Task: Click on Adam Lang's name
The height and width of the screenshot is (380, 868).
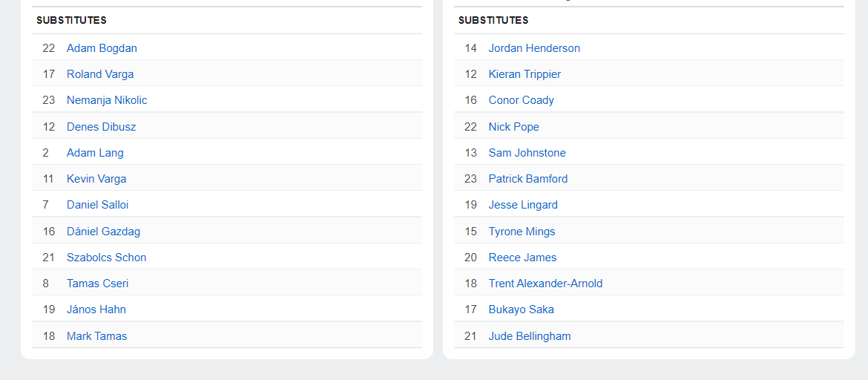Action: click(x=95, y=153)
